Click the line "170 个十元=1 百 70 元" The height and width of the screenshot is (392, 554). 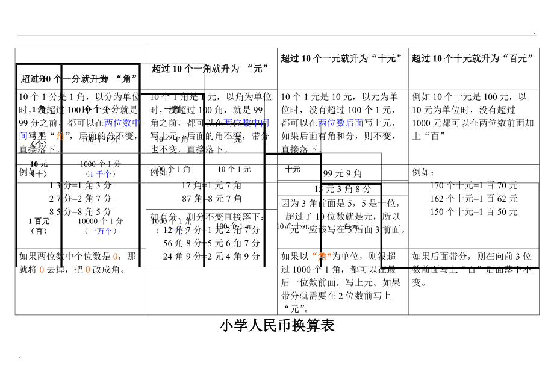click(x=474, y=185)
